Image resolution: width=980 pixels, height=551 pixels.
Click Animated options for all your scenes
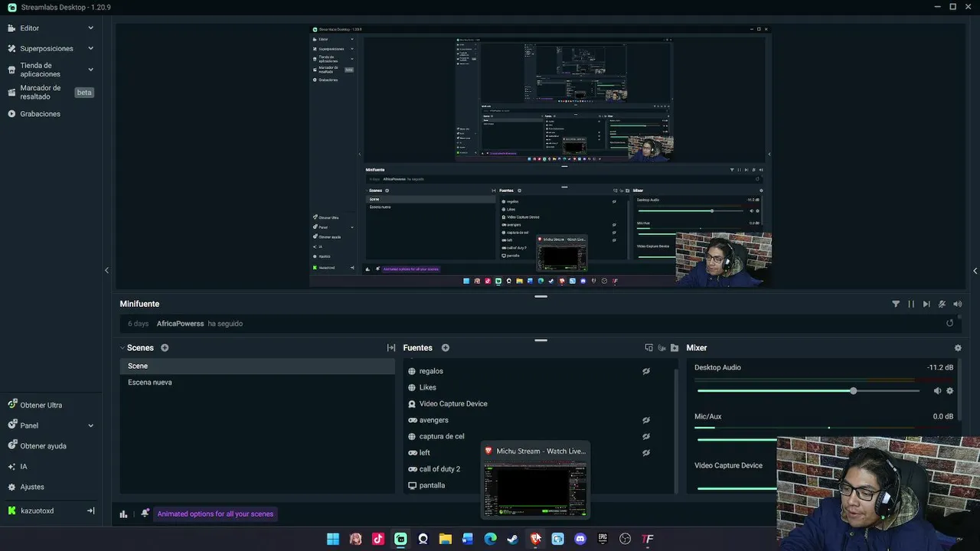(x=215, y=514)
